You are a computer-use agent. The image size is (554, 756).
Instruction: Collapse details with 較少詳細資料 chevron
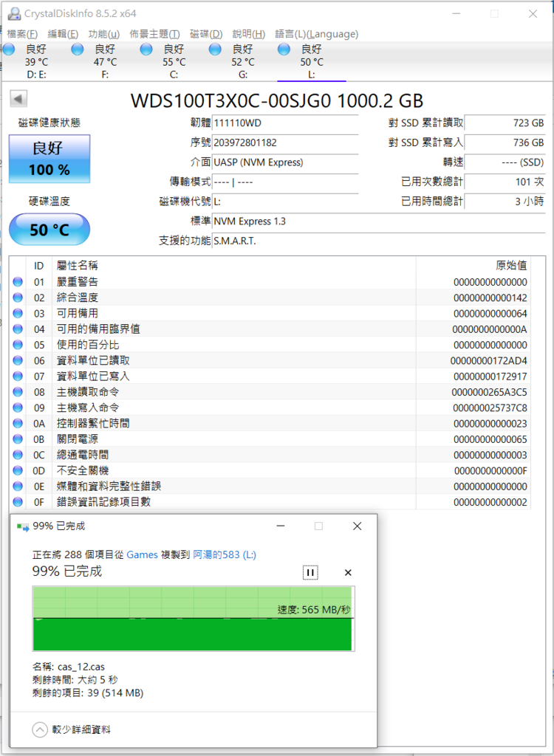(x=40, y=729)
